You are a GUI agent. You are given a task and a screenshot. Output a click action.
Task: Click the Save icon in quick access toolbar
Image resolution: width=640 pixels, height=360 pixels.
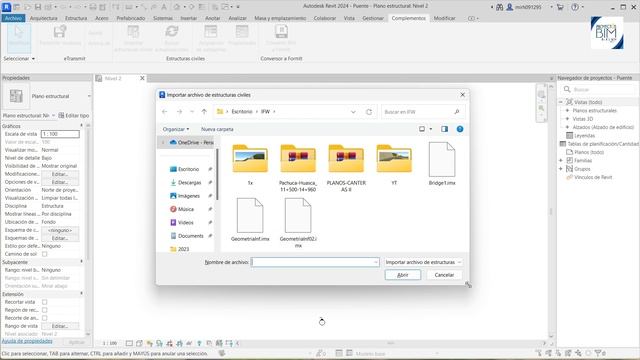pos(38,7)
